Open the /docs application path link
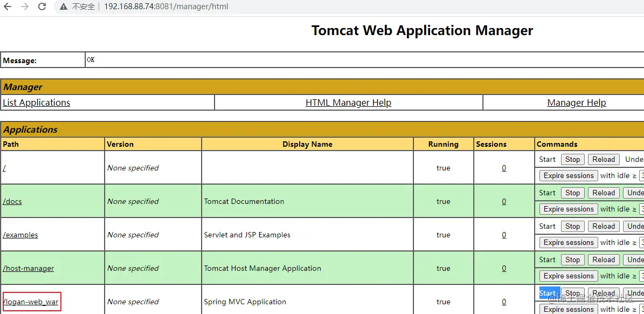Screen dimensions: 644x314 coord(12,201)
